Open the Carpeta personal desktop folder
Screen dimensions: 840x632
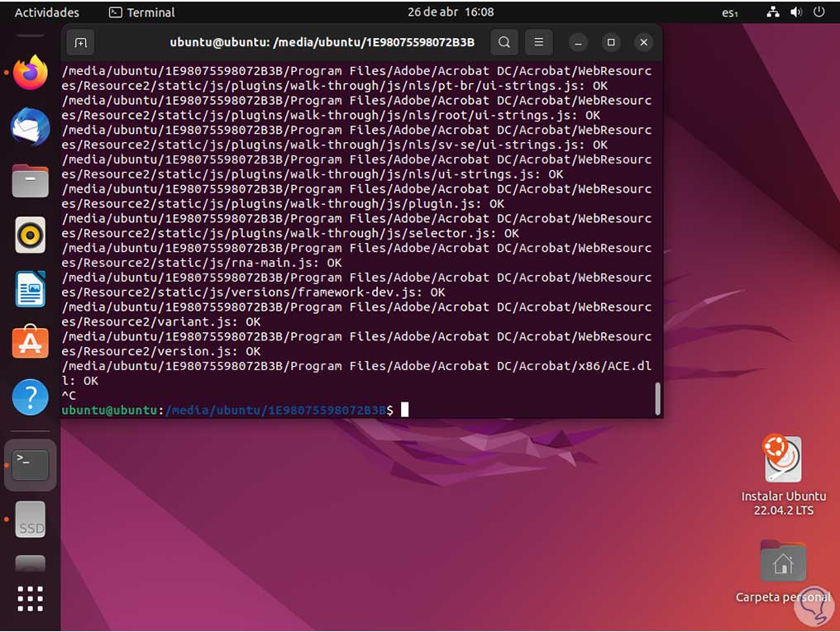tap(783, 572)
